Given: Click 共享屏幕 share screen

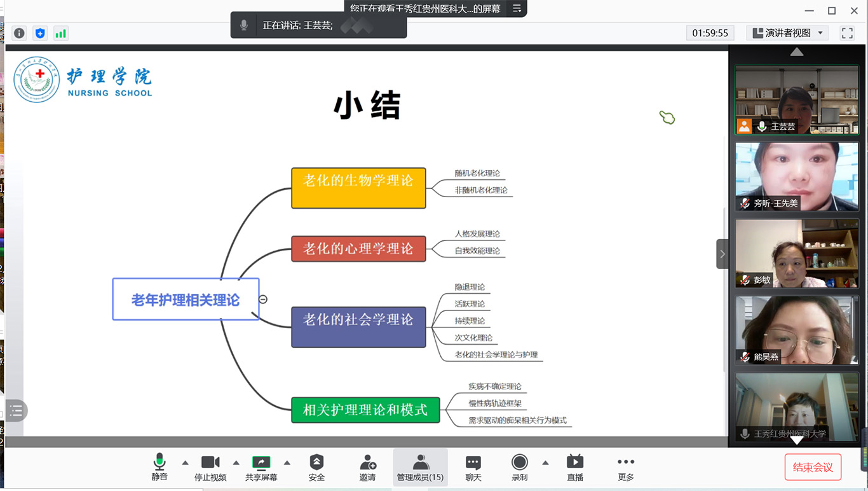Looking at the screenshot, I should coord(261,467).
